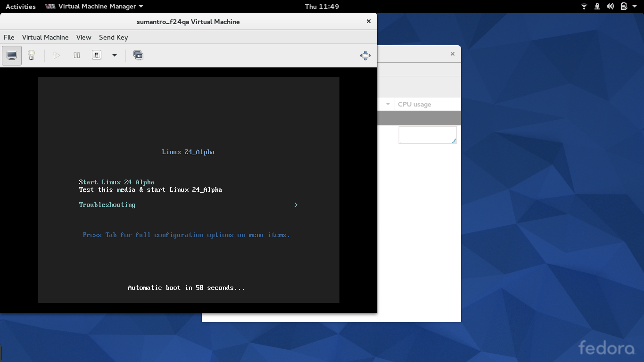
Task: Open Virtual Machine Manager app menu
Action: (x=94, y=6)
